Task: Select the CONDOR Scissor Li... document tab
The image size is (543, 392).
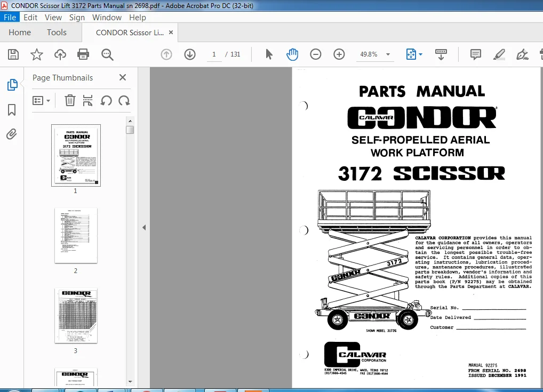Action: (130, 33)
